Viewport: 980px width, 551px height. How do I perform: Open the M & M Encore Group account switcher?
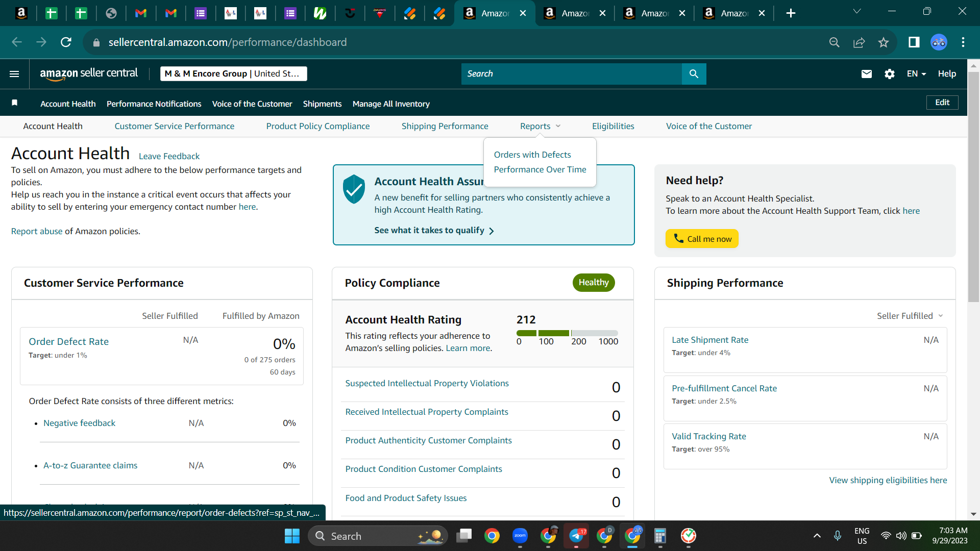coord(233,73)
